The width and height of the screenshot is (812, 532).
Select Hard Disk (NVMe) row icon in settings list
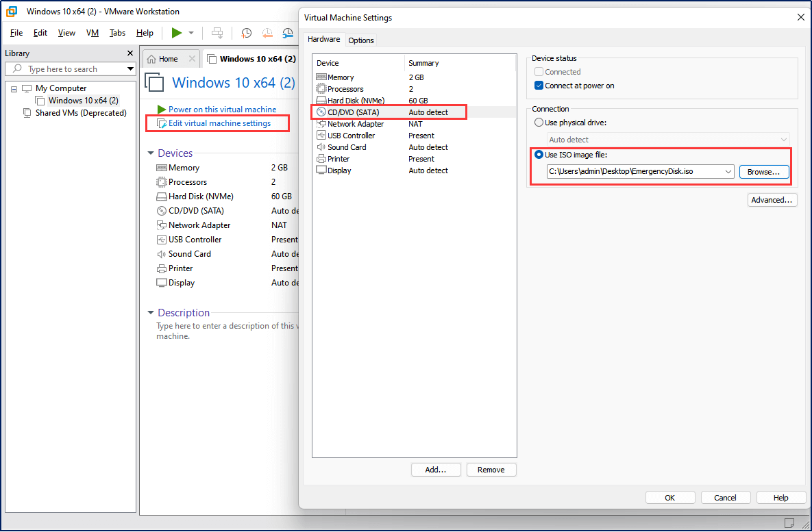click(321, 101)
